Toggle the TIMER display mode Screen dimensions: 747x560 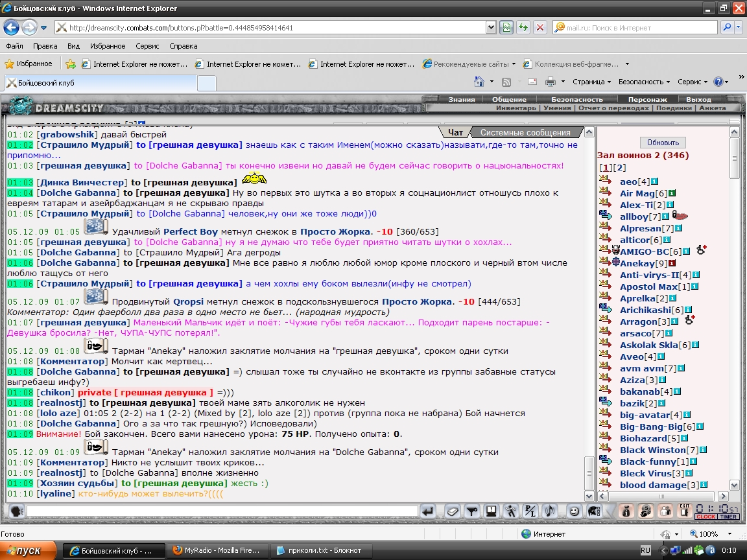(728, 517)
